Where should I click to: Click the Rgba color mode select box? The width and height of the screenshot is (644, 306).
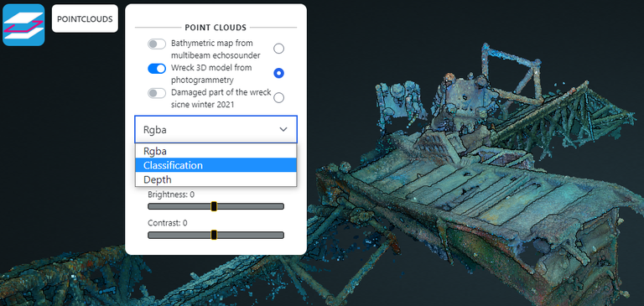coord(216,129)
